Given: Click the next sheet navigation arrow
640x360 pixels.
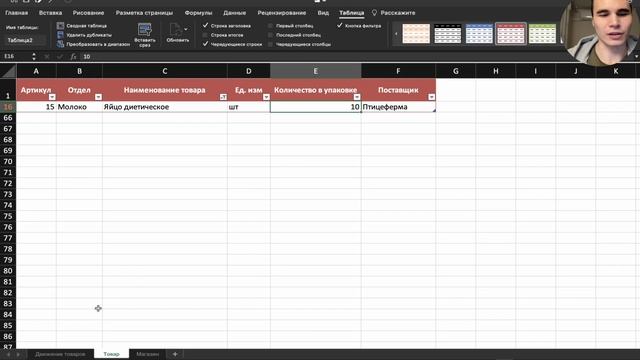Looking at the screenshot, I should tap(18, 354).
